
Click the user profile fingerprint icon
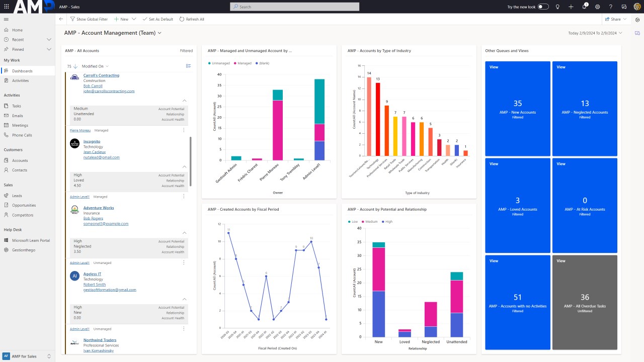637,7
